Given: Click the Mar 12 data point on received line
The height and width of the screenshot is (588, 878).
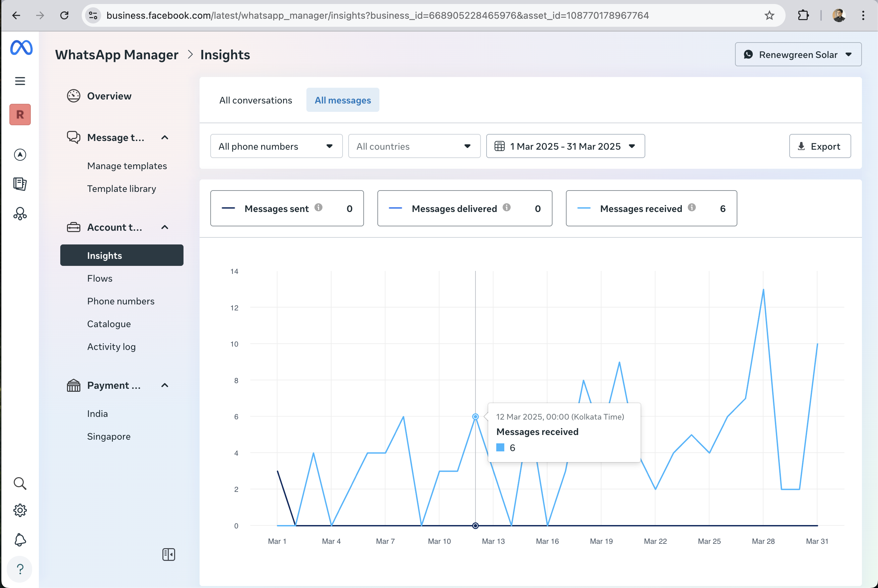Looking at the screenshot, I should [x=475, y=417].
